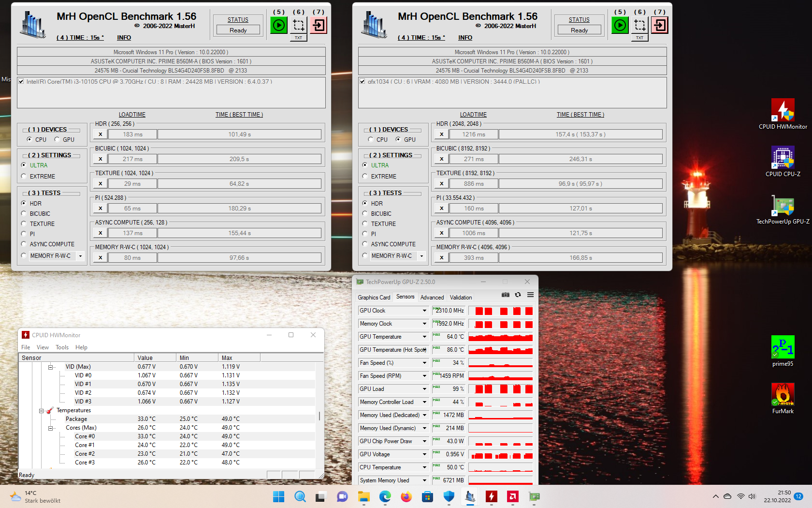Open the taskbar clock showing 21:50
The width and height of the screenshot is (812, 508).
[777, 496]
